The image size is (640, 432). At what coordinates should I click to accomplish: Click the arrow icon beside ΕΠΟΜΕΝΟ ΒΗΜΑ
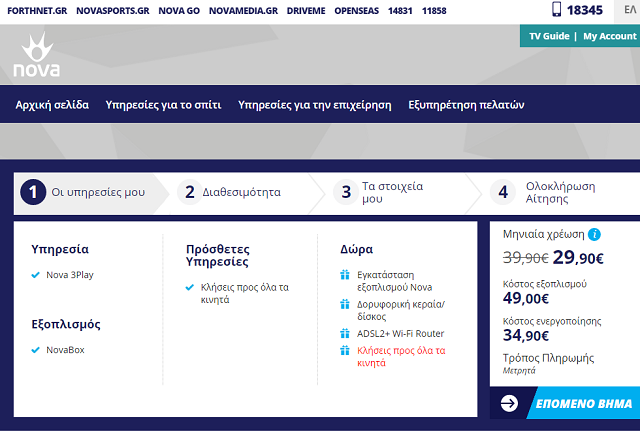[x=509, y=403]
